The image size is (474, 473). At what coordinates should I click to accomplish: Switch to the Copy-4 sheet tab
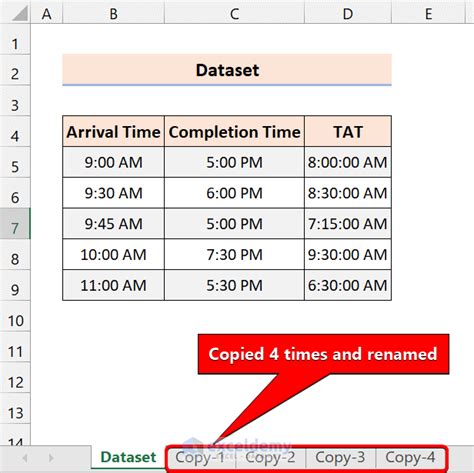pos(410,457)
